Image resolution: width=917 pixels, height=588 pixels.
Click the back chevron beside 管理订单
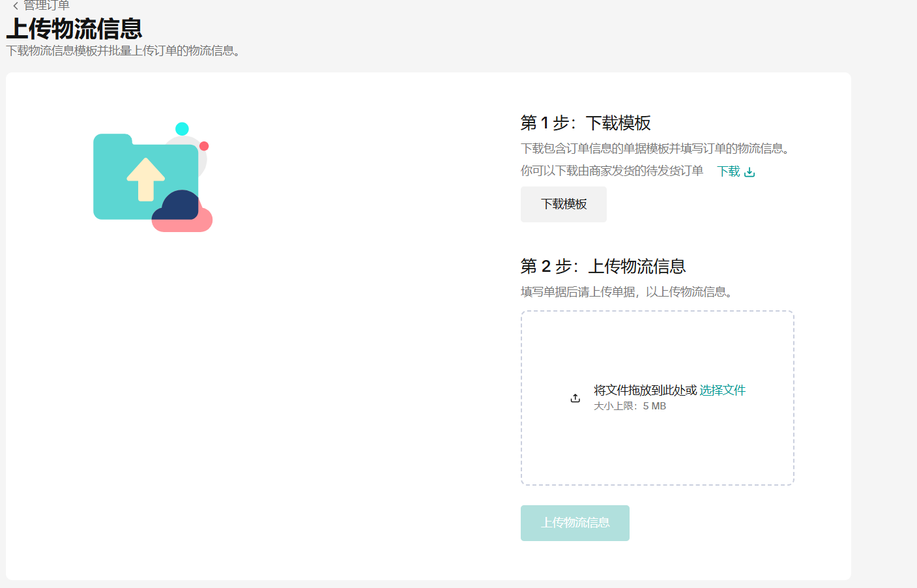point(16,6)
